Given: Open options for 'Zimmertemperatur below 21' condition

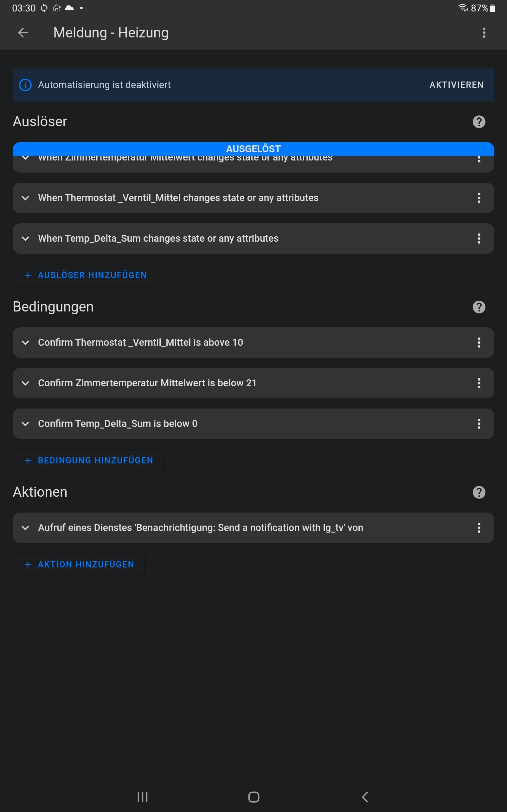Looking at the screenshot, I should [479, 383].
